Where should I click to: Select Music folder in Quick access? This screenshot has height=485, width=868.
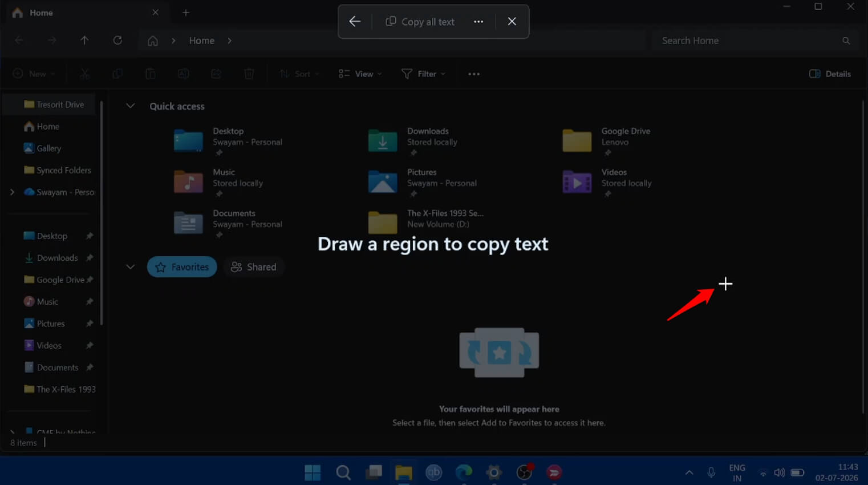click(218, 182)
